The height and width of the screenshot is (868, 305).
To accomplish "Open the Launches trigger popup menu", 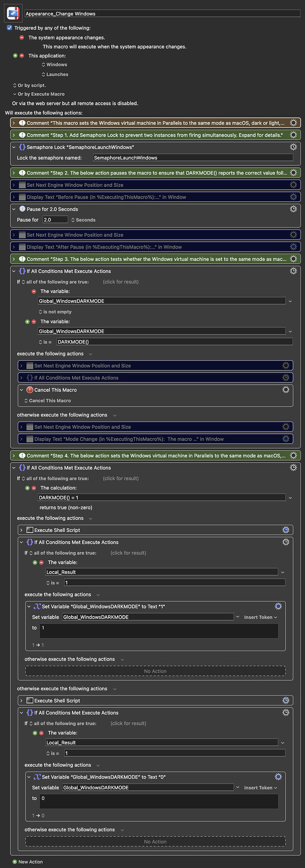I will [x=55, y=74].
